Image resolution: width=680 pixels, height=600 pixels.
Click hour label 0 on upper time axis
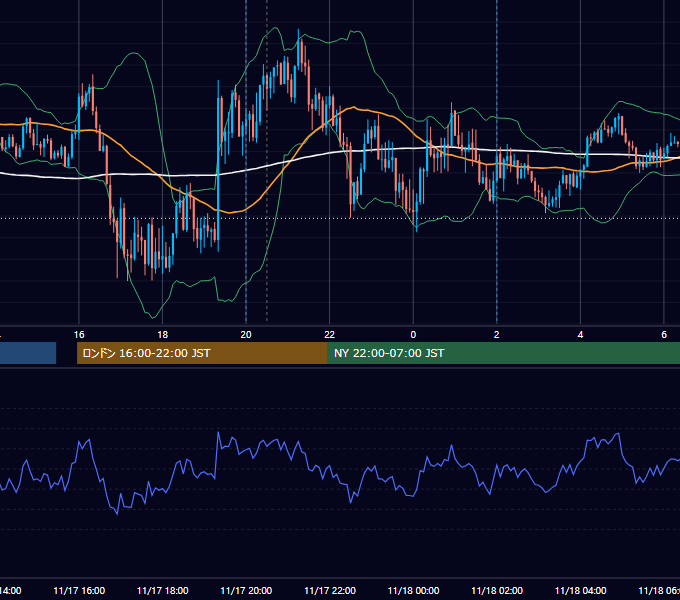pos(413,335)
